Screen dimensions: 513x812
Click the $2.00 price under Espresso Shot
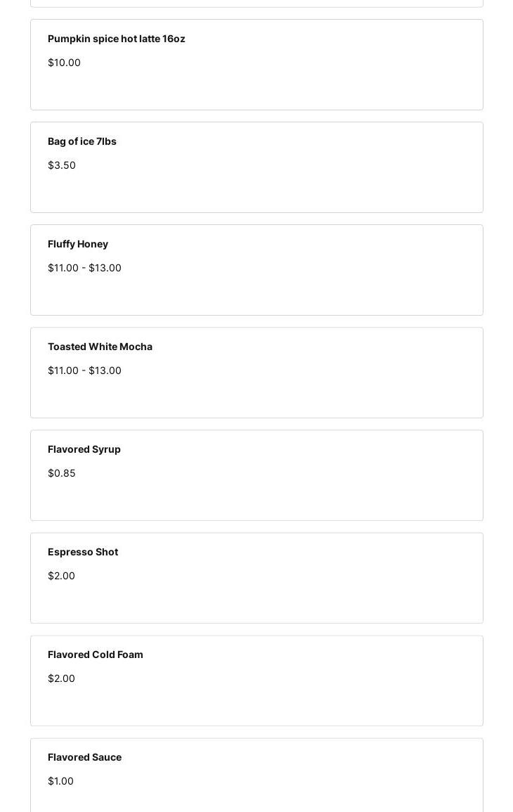coord(61,576)
